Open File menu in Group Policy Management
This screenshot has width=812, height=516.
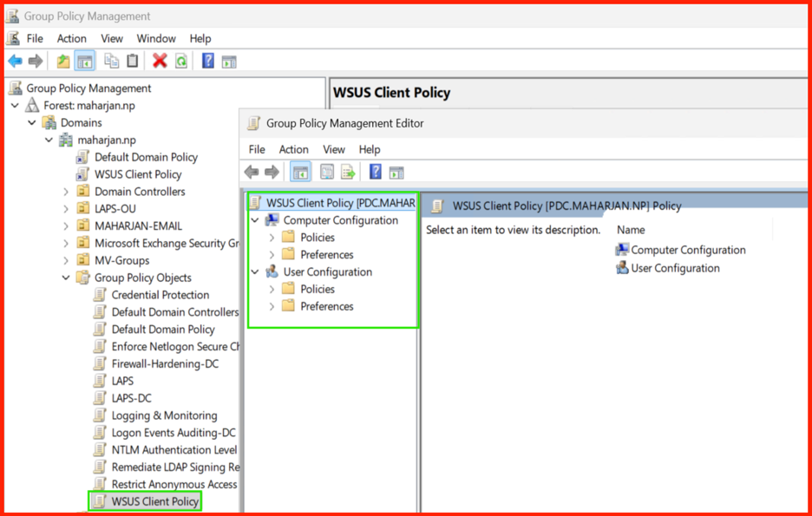(35, 39)
